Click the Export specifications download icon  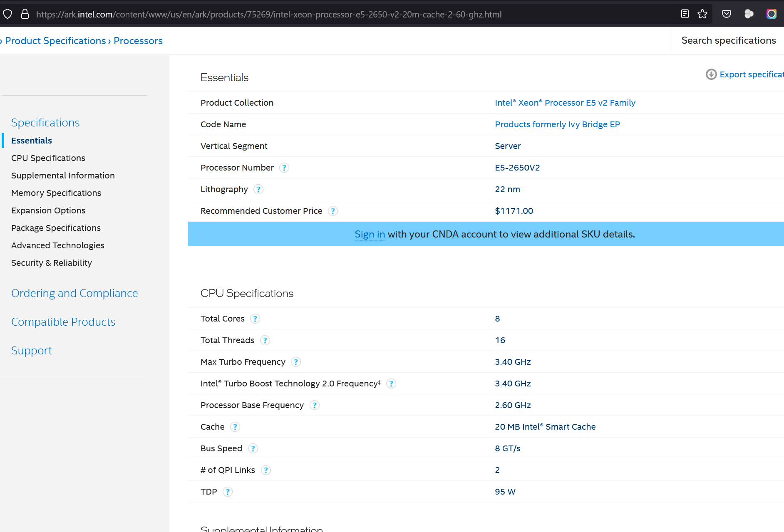tap(711, 74)
